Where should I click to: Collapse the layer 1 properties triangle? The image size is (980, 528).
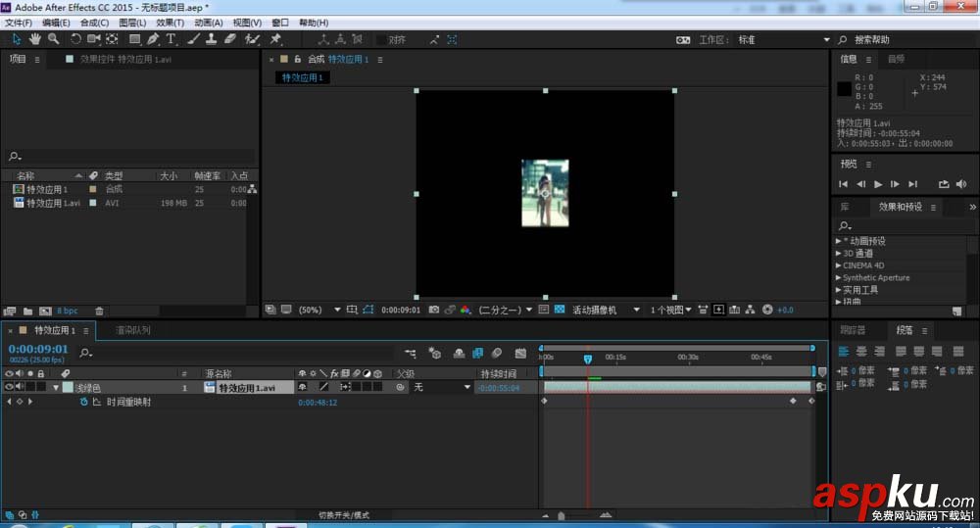point(56,388)
